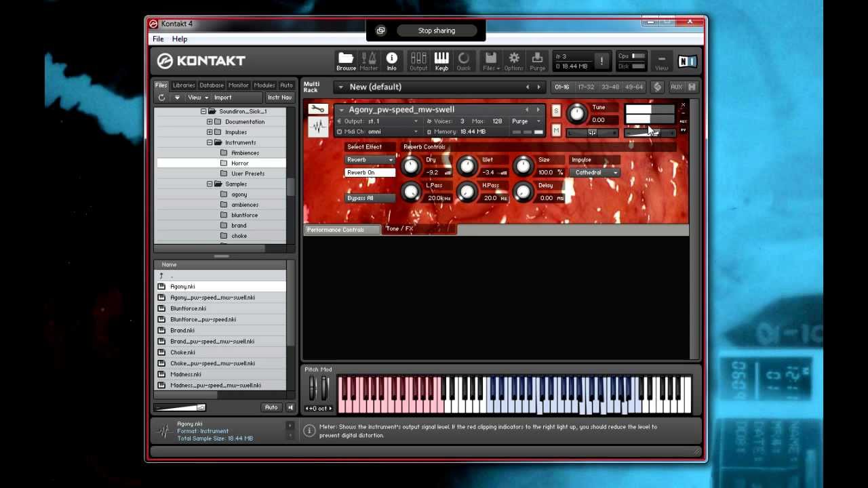Click the waveform instrument icon below the wrench

coord(317,126)
